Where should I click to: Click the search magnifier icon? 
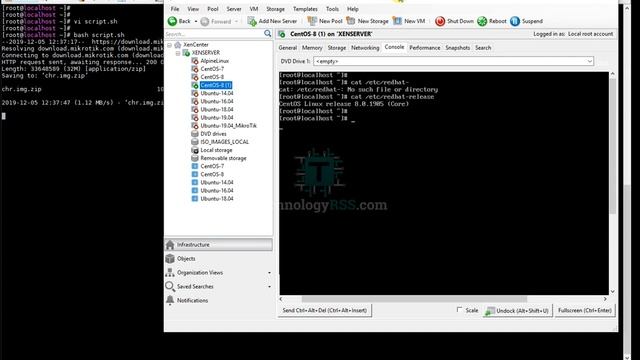click(267, 33)
